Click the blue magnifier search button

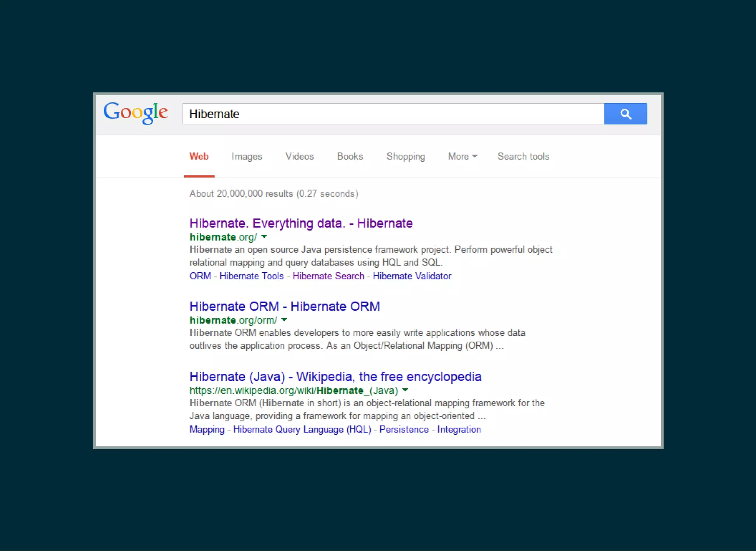(625, 114)
